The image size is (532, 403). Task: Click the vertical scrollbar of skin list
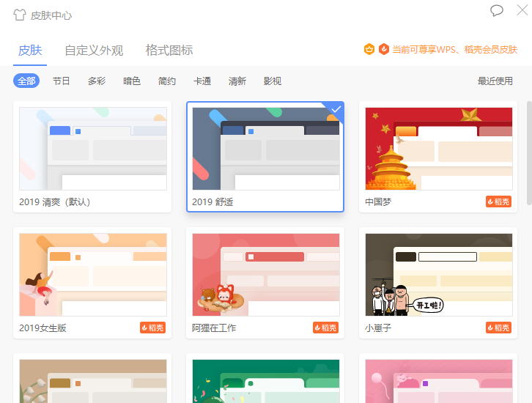[x=528, y=154]
